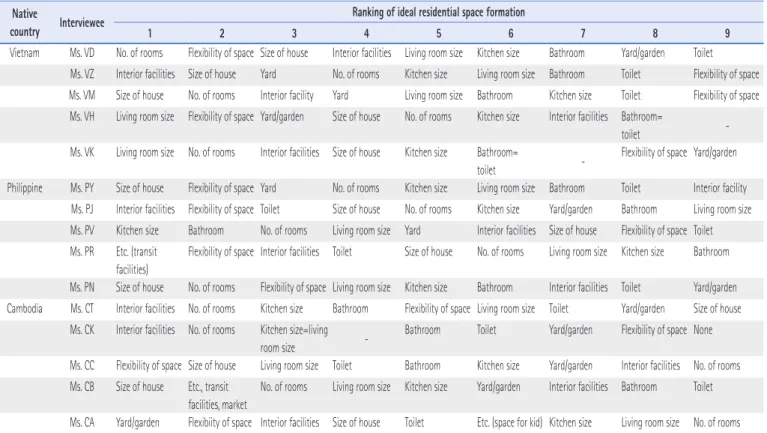Click 'Kitchen size' in Ms. PV's row
767x433 pixels.
(x=137, y=230)
